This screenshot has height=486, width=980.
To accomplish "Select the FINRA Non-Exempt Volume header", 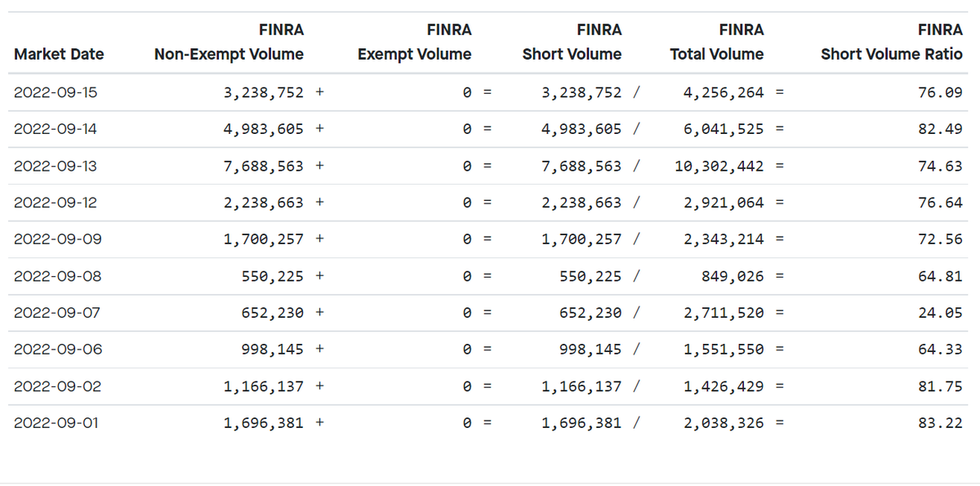I will 229,42.
